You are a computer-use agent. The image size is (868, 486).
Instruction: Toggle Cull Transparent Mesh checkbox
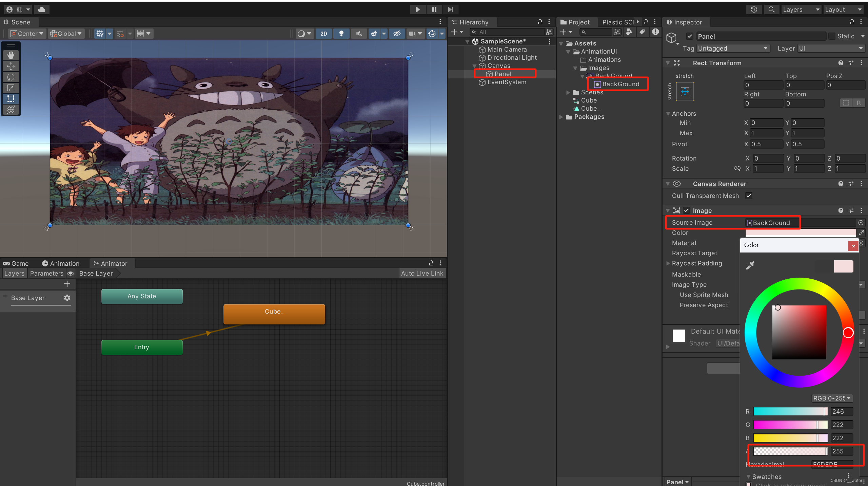749,196
